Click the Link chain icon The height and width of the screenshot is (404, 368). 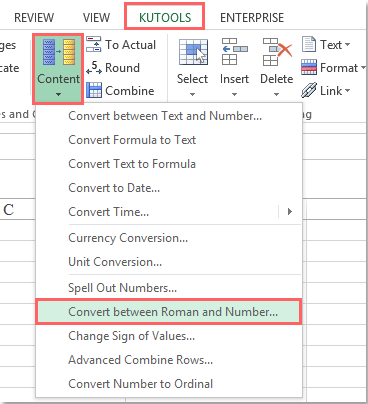[309, 91]
